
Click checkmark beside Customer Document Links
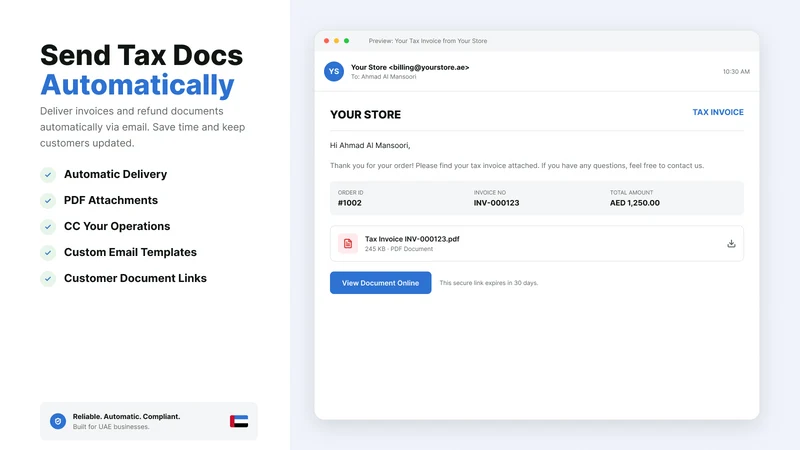tap(48, 279)
